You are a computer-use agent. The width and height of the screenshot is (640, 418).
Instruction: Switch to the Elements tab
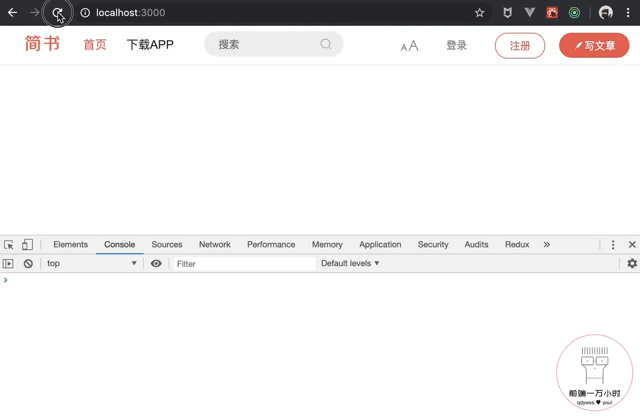click(x=71, y=245)
